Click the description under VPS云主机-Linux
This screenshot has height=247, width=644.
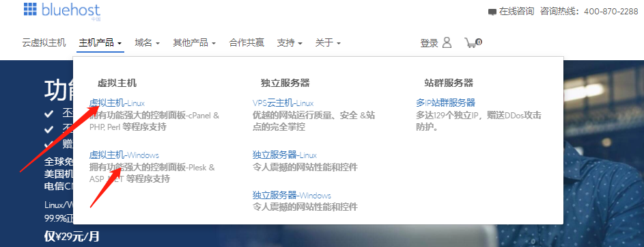[x=313, y=121]
